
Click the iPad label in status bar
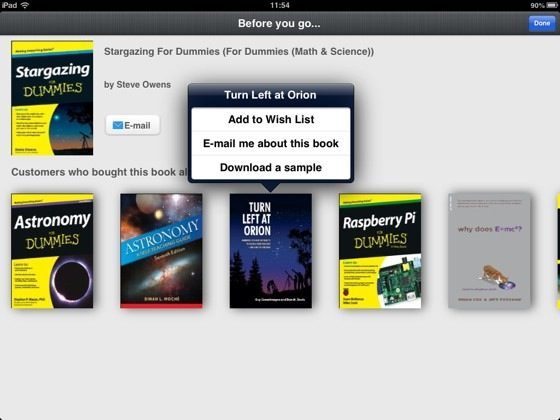pyautogui.click(x=9, y=5)
